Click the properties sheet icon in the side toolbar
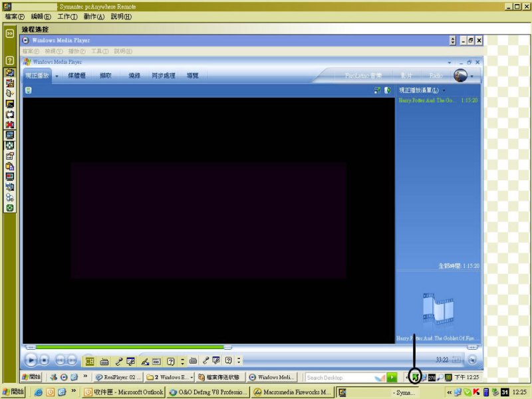 tap(10, 156)
